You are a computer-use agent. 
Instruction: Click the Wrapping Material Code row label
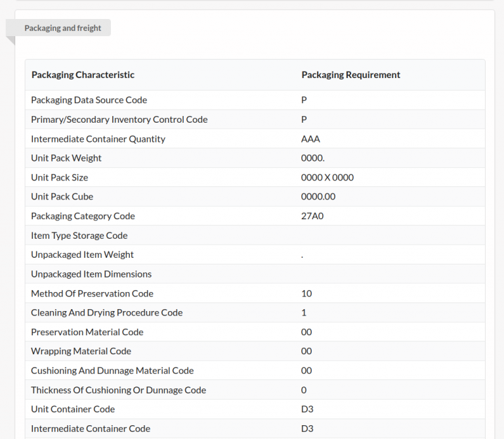(81, 351)
